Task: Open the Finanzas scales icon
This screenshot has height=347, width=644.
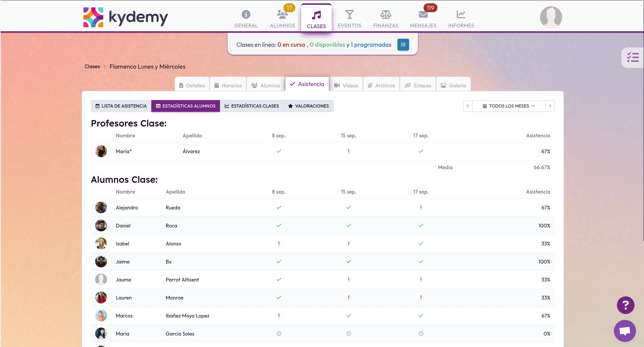Action: click(385, 14)
